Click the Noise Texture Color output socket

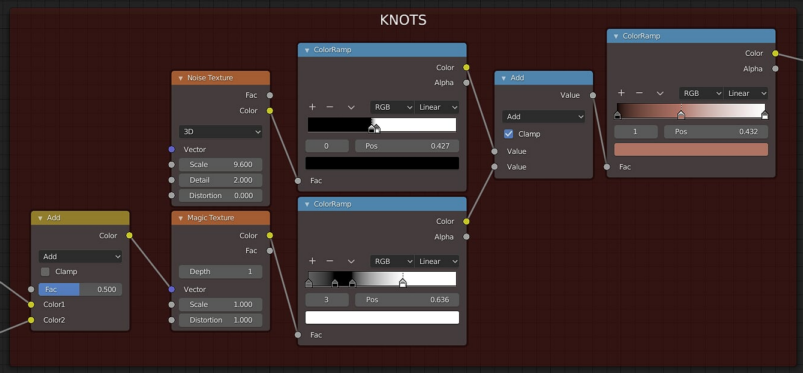click(x=270, y=111)
